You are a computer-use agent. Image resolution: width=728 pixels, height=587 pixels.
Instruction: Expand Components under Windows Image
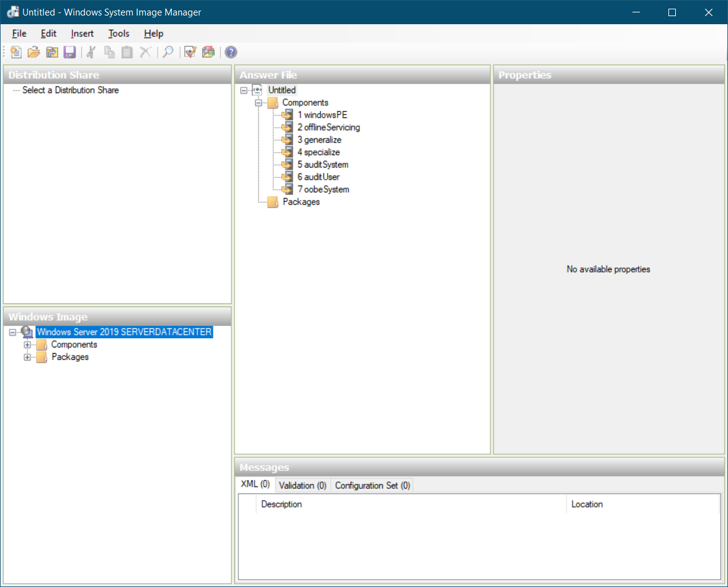27,345
